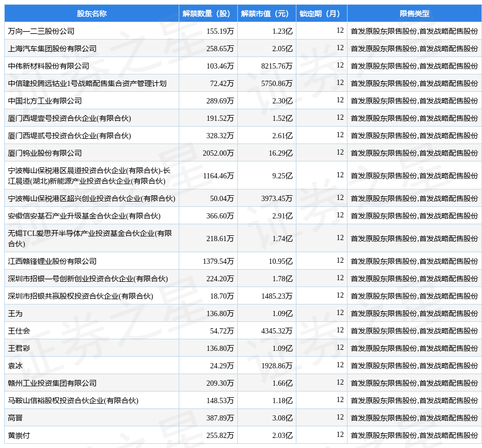Image resolution: width=482 pixels, height=448 pixels.
Task: Select the 解禁市值（元） column header
Action: (266, 14)
